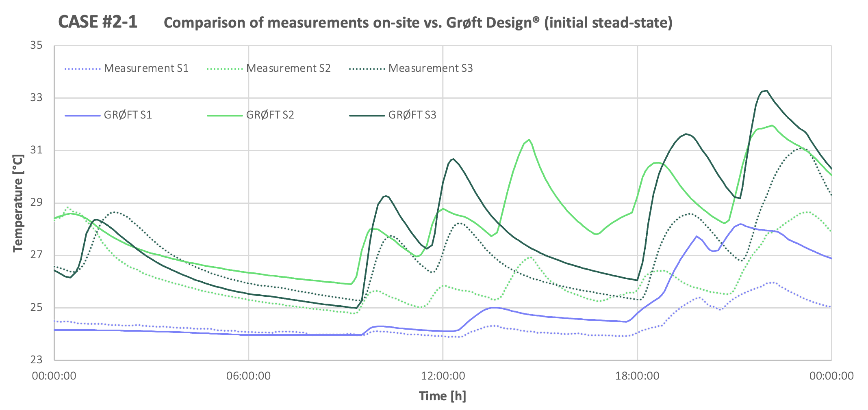868x410 pixels.
Task: Select the 'GRØFT S1' legend label
Action: point(128,115)
